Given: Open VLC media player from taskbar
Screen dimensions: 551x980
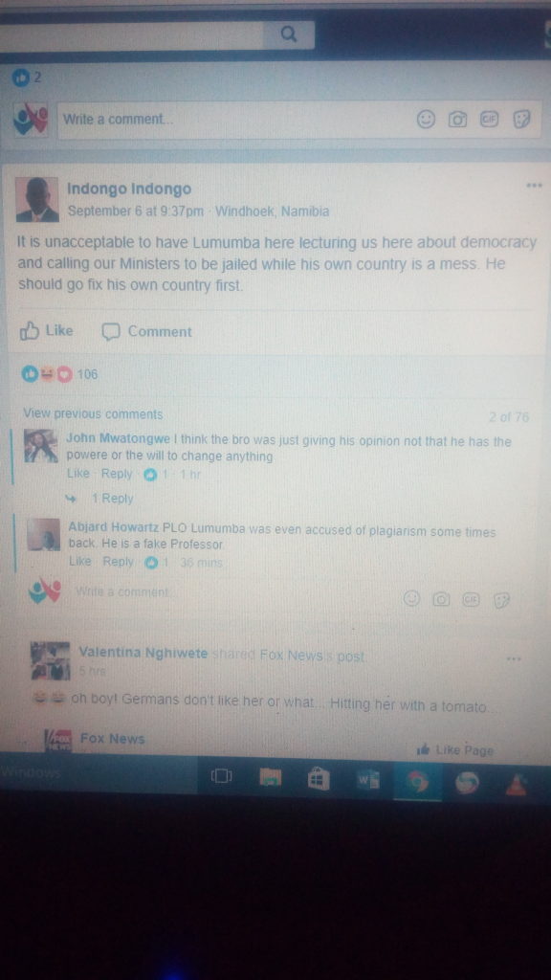Looking at the screenshot, I should coord(516,783).
